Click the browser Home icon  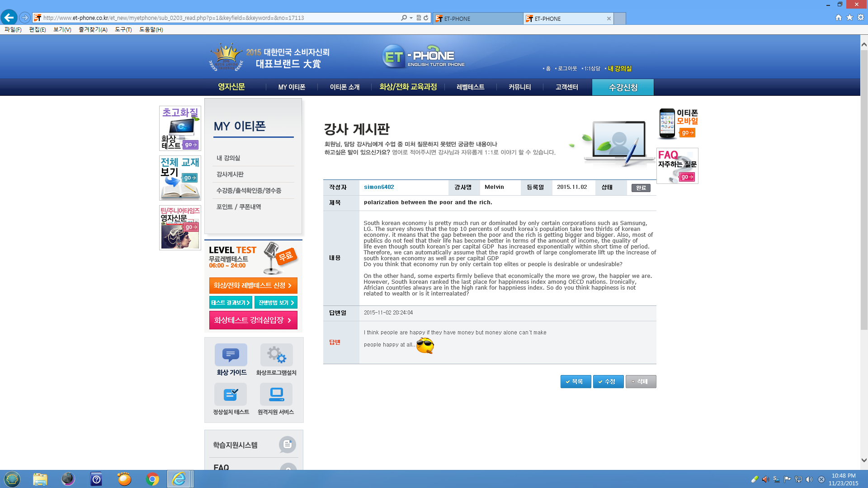tap(839, 18)
